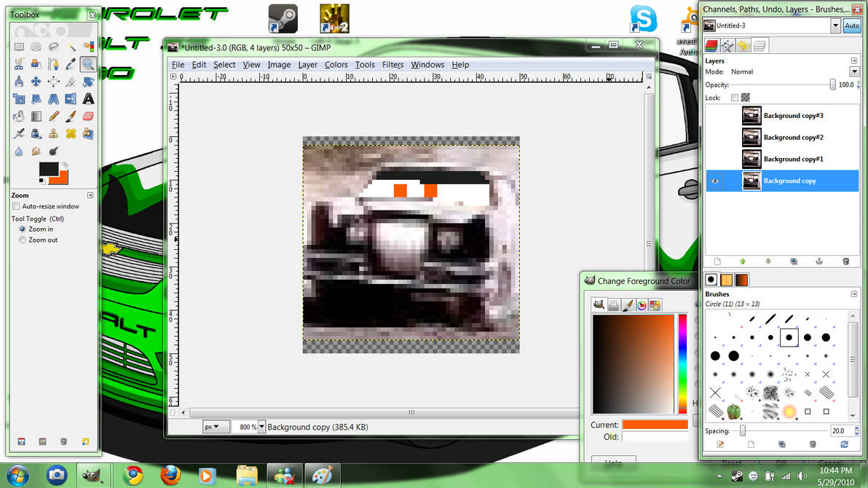Open the layer Mode dropdown

tap(854, 71)
